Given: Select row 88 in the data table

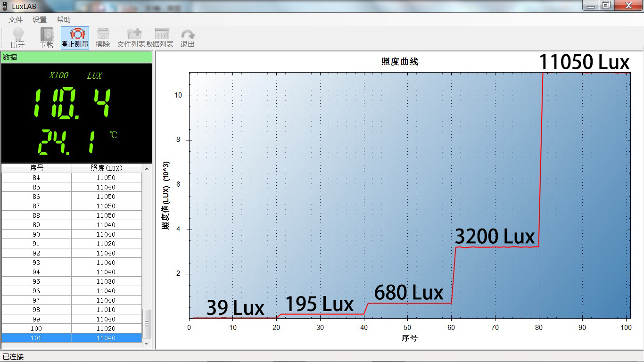Looking at the screenshot, I should tap(72, 215).
